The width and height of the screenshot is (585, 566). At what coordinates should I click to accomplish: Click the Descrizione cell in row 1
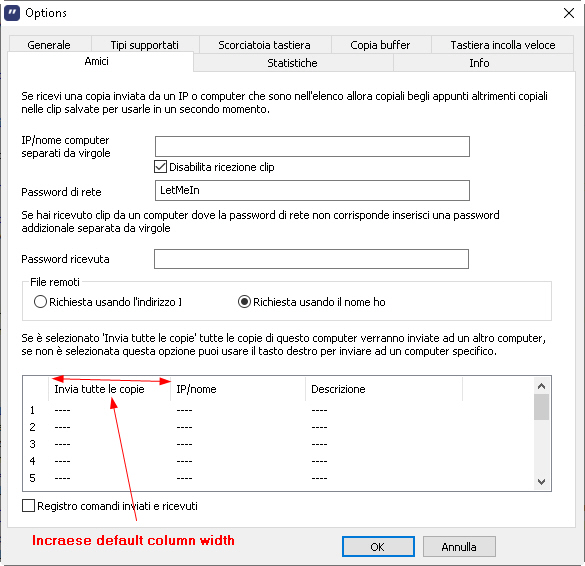384,410
